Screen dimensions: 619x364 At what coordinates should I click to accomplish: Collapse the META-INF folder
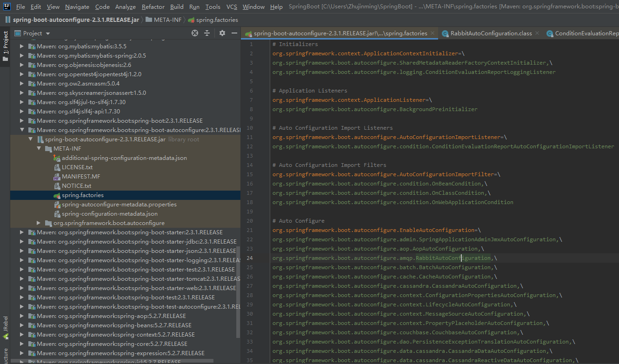(x=39, y=149)
